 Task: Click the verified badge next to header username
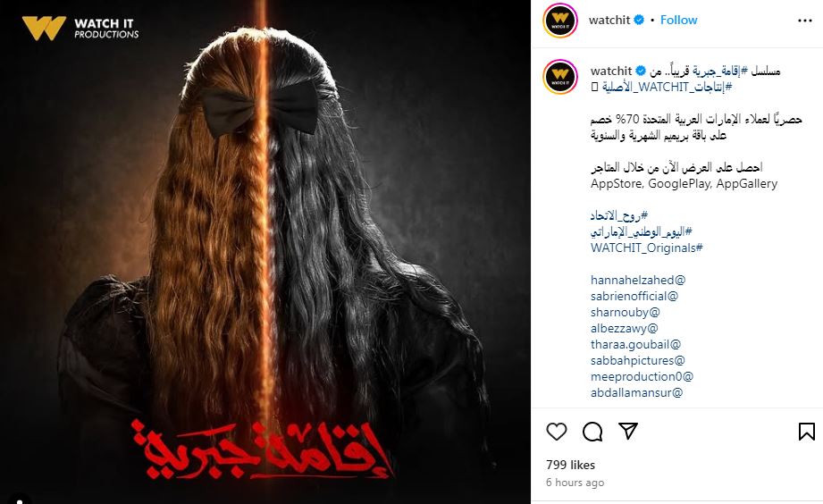click(x=639, y=20)
